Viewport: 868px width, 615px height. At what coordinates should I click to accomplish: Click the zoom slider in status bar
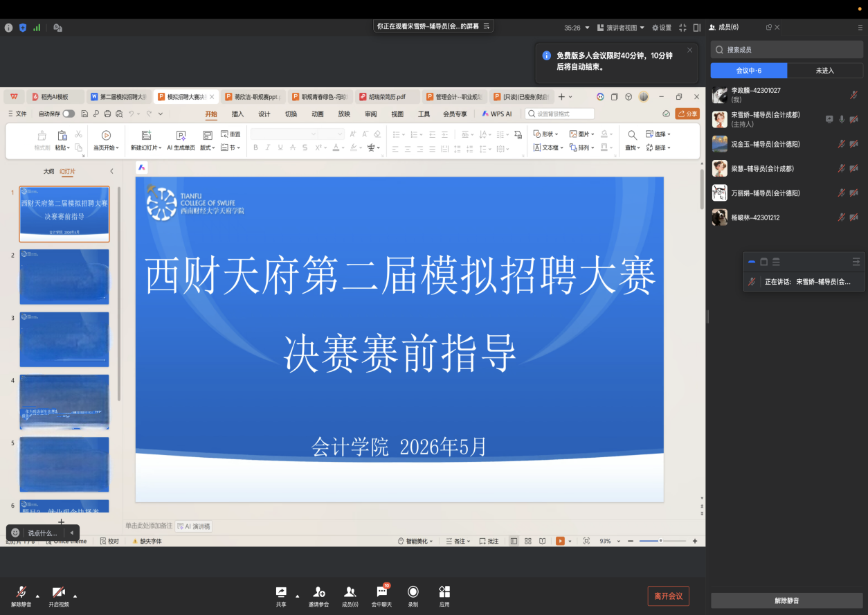[x=662, y=541]
